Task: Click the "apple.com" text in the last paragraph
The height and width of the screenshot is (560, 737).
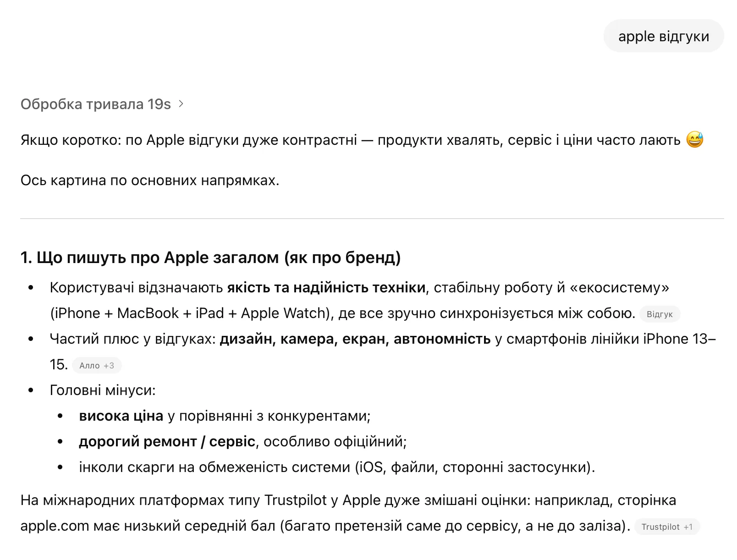Action: coord(55,526)
